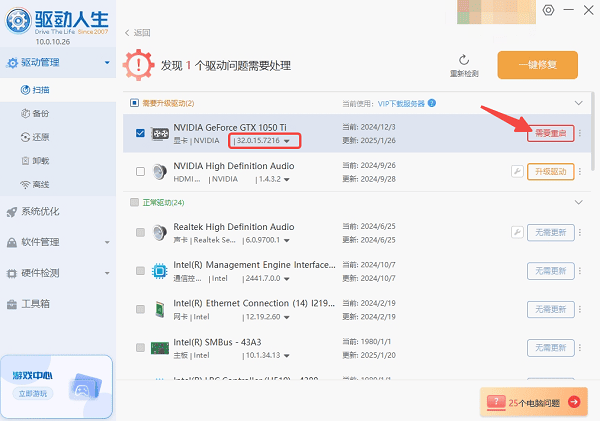Image resolution: width=600 pixels, height=421 pixels.
Task: Click the orange 一键修复 button
Action: [537, 65]
